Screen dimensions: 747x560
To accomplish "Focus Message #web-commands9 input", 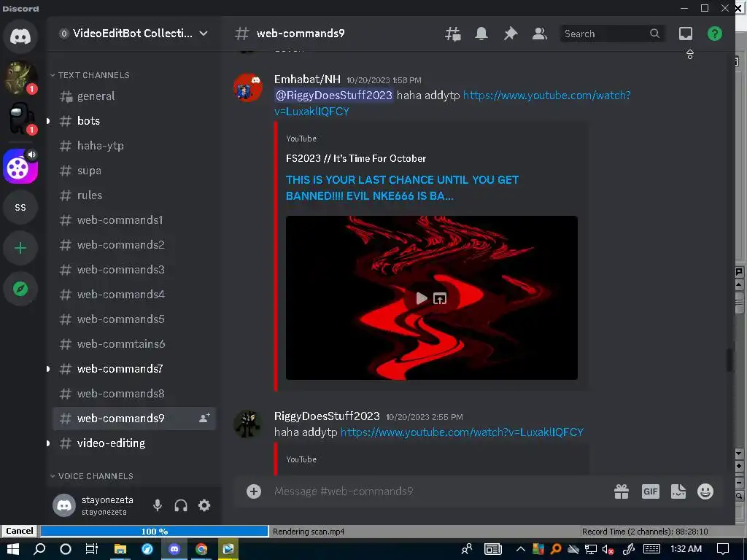I will point(438,491).
